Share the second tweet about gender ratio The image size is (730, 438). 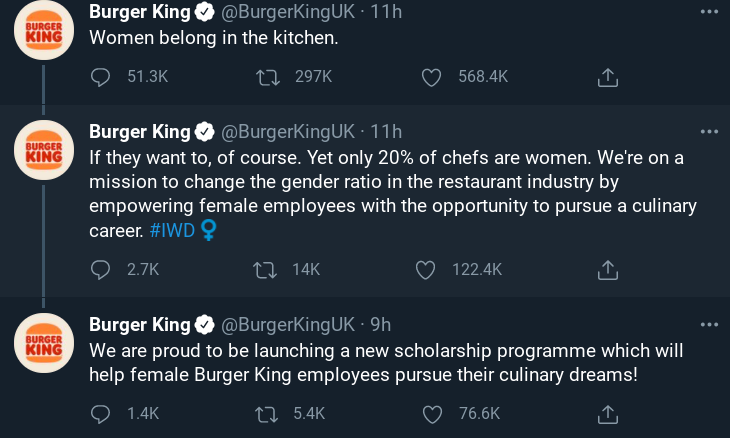coord(608,270)
